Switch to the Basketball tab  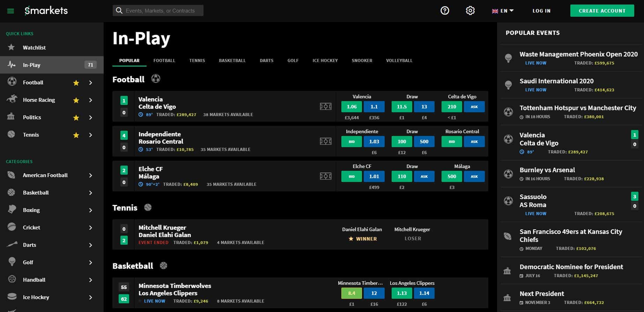pyautogui.click(x=232, y=60)
